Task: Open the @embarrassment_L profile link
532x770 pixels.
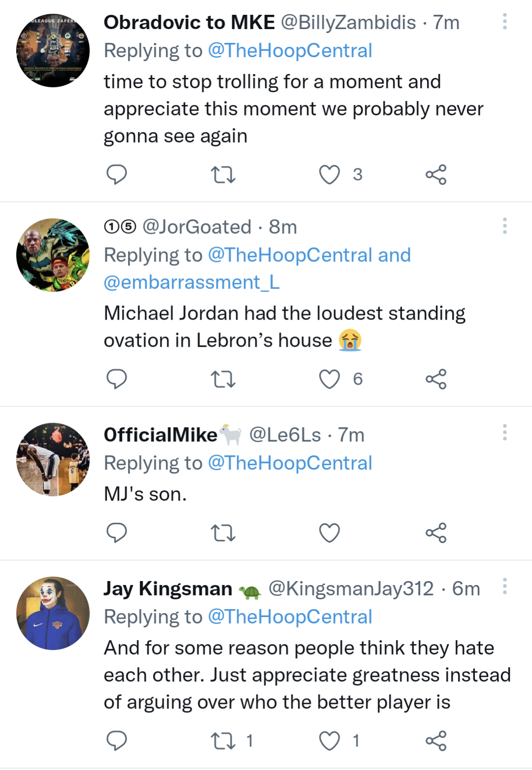Action: (192, 283)
